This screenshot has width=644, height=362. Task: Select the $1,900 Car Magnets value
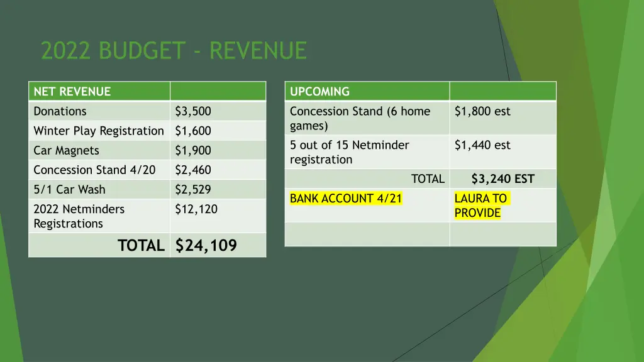[x=193, y=150]
